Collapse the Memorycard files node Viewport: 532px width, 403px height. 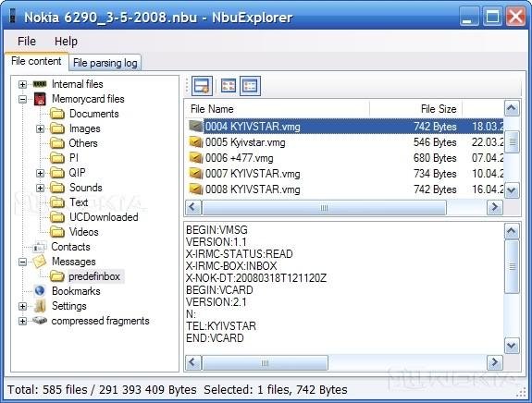coord(22,99)
